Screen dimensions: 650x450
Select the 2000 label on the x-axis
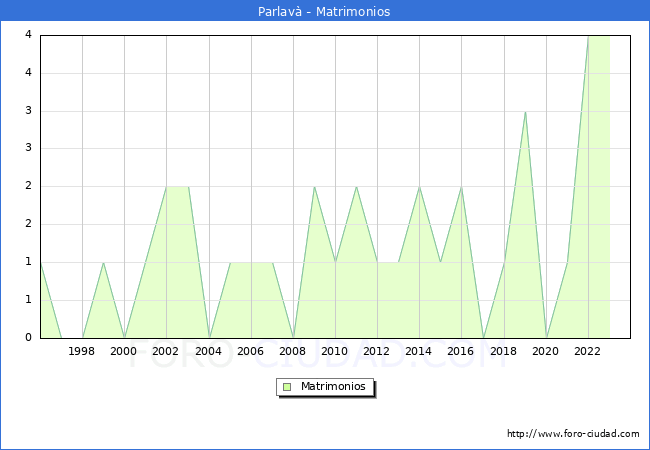point(124,351)
